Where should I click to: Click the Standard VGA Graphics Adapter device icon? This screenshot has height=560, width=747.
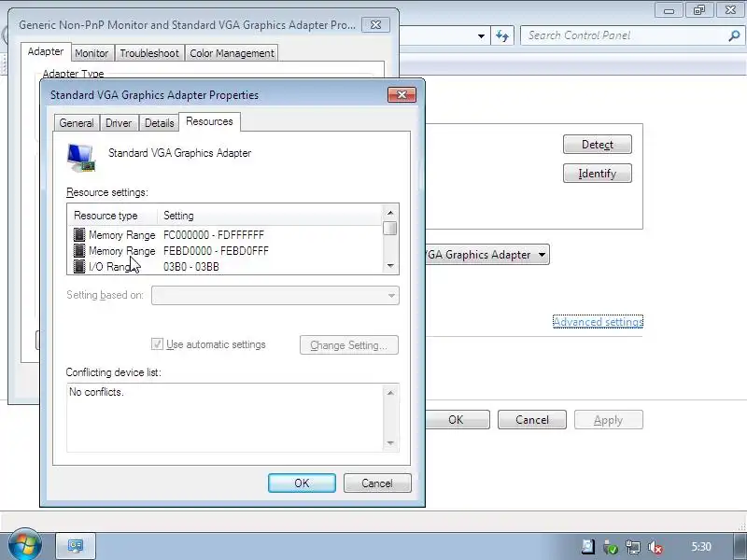point(81,158)
